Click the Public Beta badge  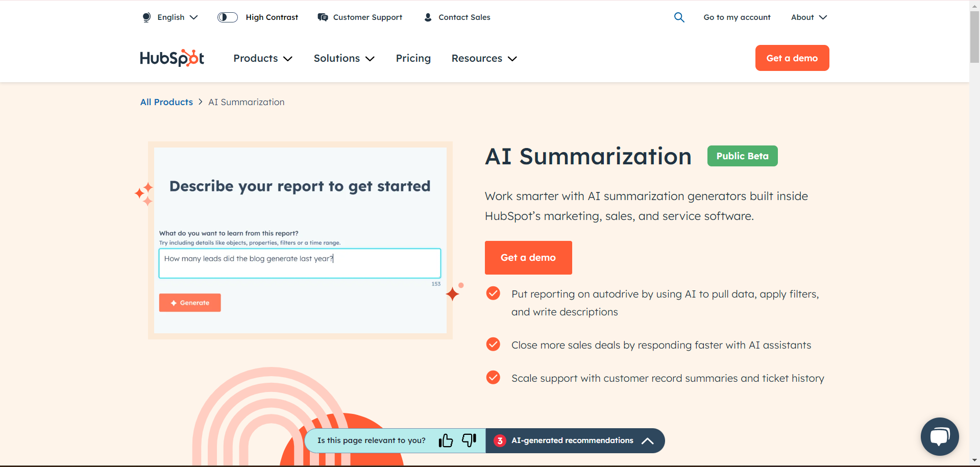point(742,156)
